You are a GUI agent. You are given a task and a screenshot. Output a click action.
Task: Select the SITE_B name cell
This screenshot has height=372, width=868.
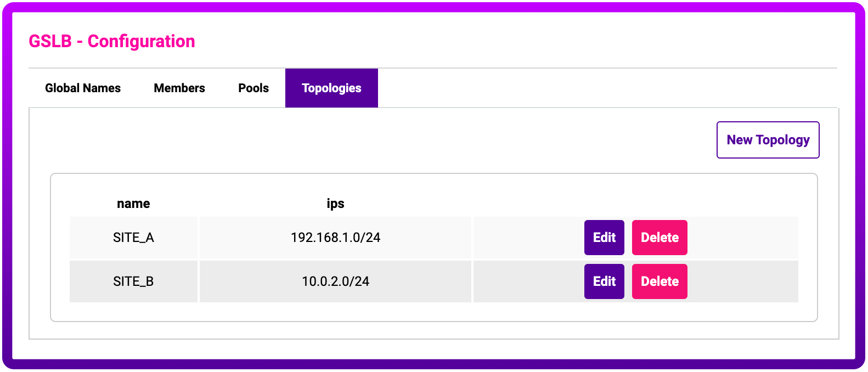pyautogui.click(x=133, y=281)
